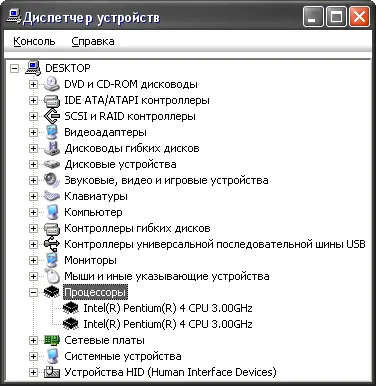Select the Сетевые платы label

click(x=104, y=340)
